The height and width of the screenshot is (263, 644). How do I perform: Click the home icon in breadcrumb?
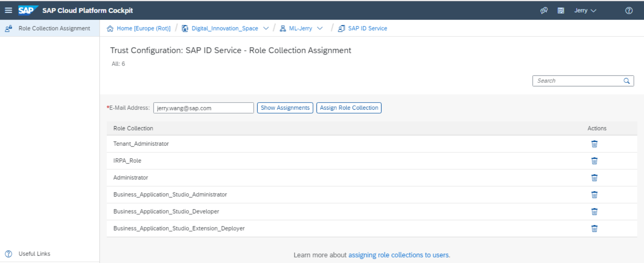(110, 29)
